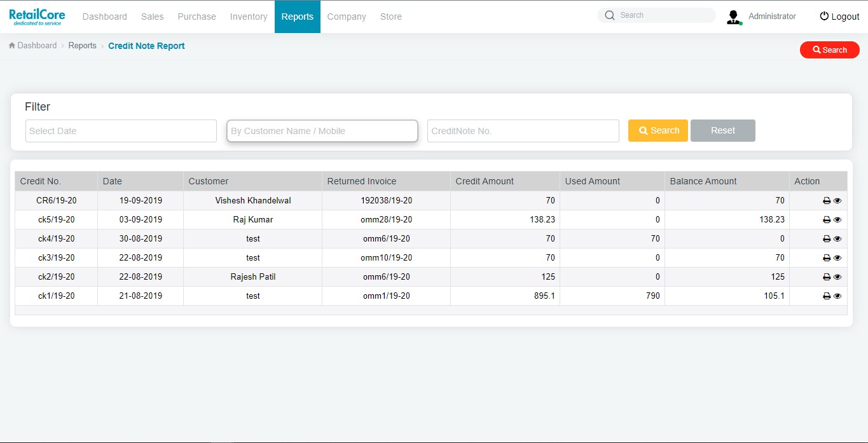Click returned invoice 192038/19-20
The height and width of the screenshot is (443, 868).
(x=387, y=201)
